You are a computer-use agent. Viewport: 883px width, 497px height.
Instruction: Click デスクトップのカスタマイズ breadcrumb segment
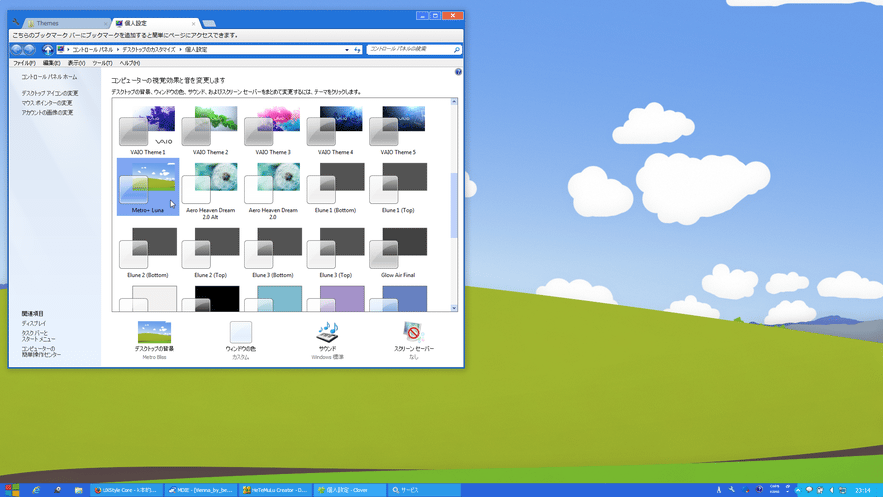[149, 50]
